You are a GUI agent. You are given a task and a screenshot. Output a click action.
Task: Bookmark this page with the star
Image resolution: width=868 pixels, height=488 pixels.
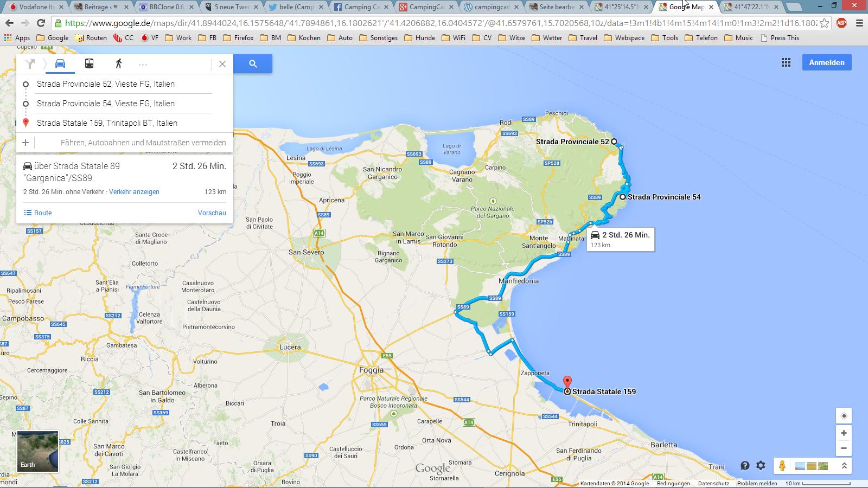pyautogui.click(x=824, y=23)
